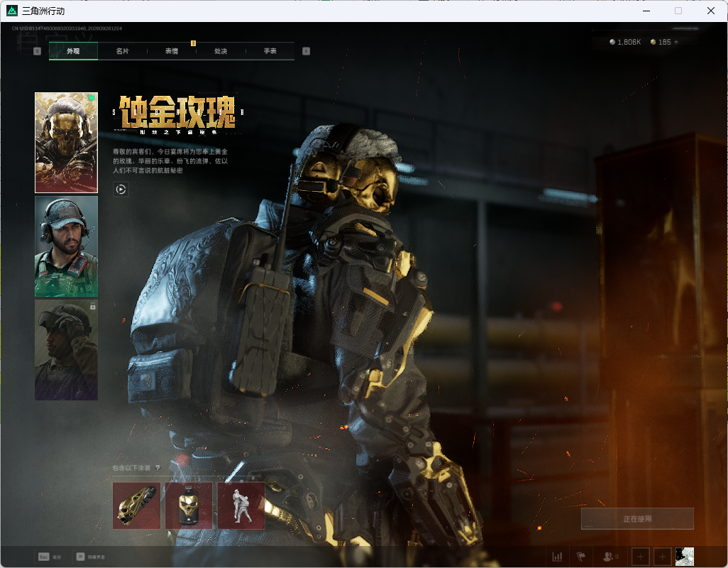The image size is (728, 568).
Task: Open the 表情 tab
Action: [171, 51]
